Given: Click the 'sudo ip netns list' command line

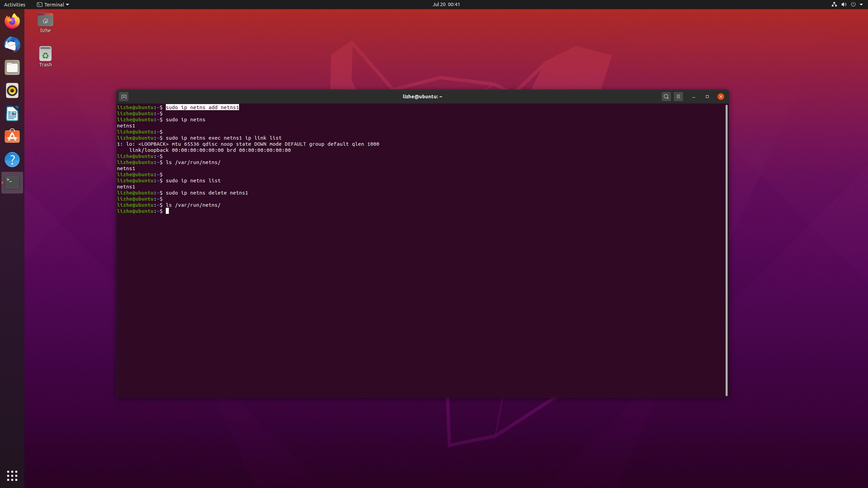Looking at the screenshot, I should 193,181.
